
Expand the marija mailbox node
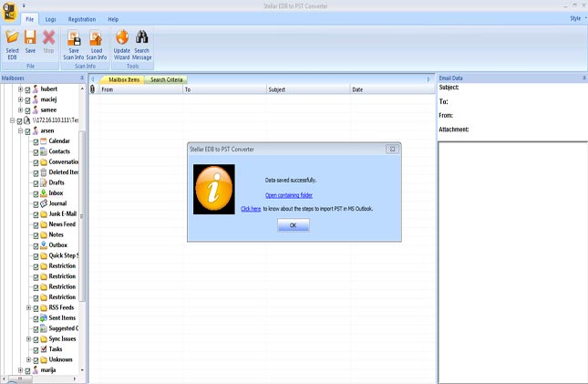click(x=20, y=370)
